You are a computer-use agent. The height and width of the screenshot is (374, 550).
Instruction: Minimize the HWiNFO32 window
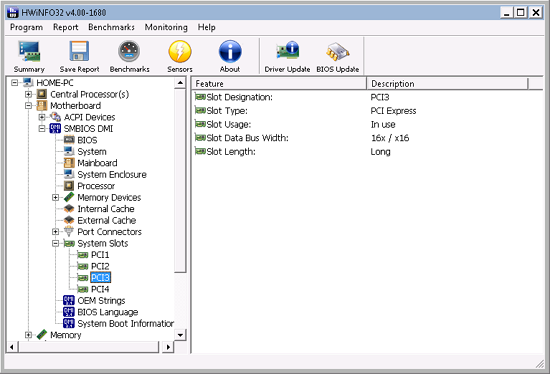[x=507, y=13]
